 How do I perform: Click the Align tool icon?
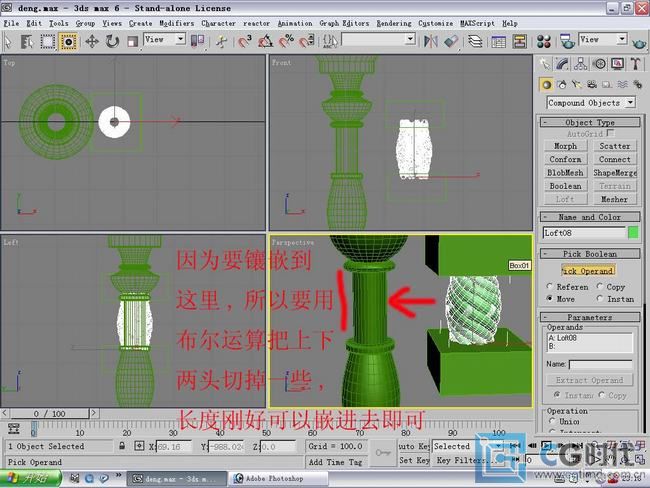pyautogui.click(x=451, y=41)
